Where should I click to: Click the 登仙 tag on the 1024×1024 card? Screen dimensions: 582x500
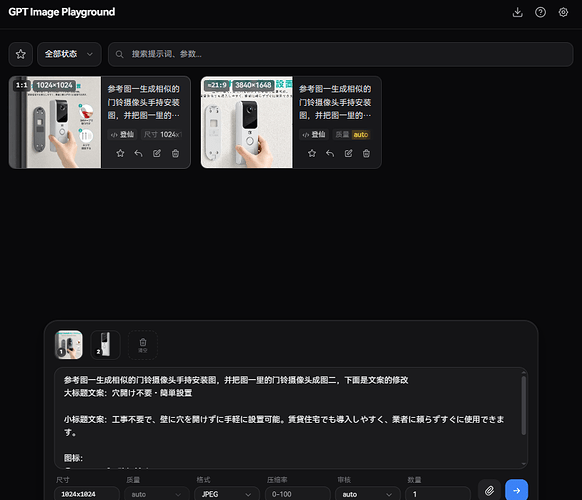point(122,134)
